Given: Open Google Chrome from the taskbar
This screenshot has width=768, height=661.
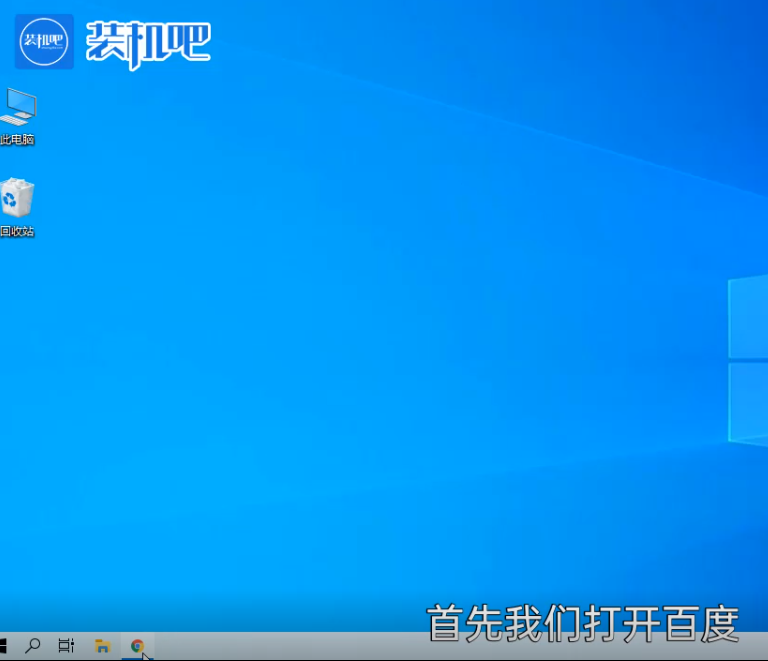Looking at the screenshot, I should coord(137,646).
